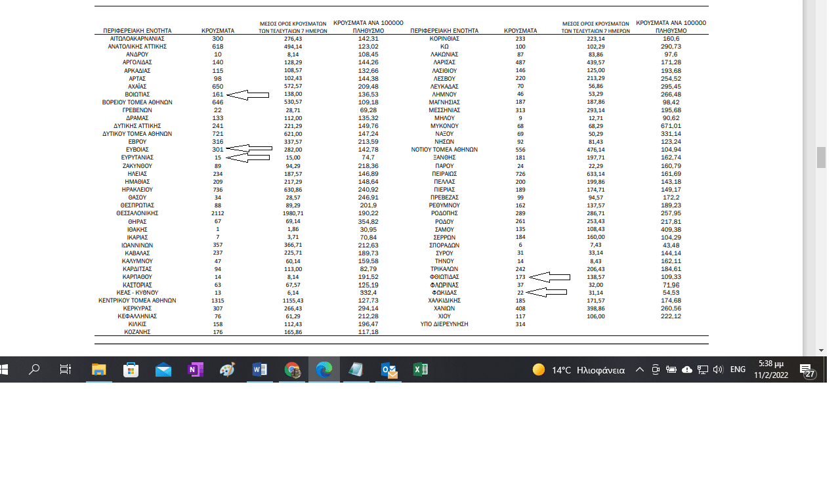Open the notification center with 27 alerts
This screenshot has width=840, height=504.
[x=808, y=371]
